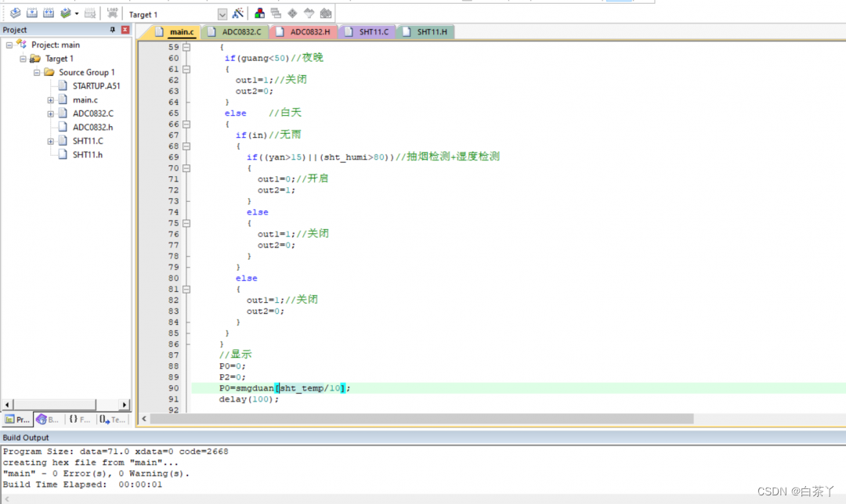
Task: Switch to the SHT11.H editor tab
Action: click(x=431, y=32)
